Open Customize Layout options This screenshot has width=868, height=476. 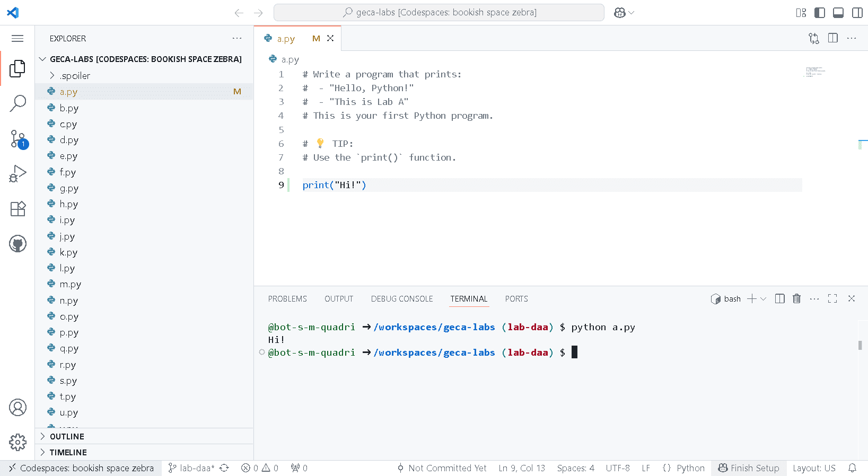tap(801, 13)
